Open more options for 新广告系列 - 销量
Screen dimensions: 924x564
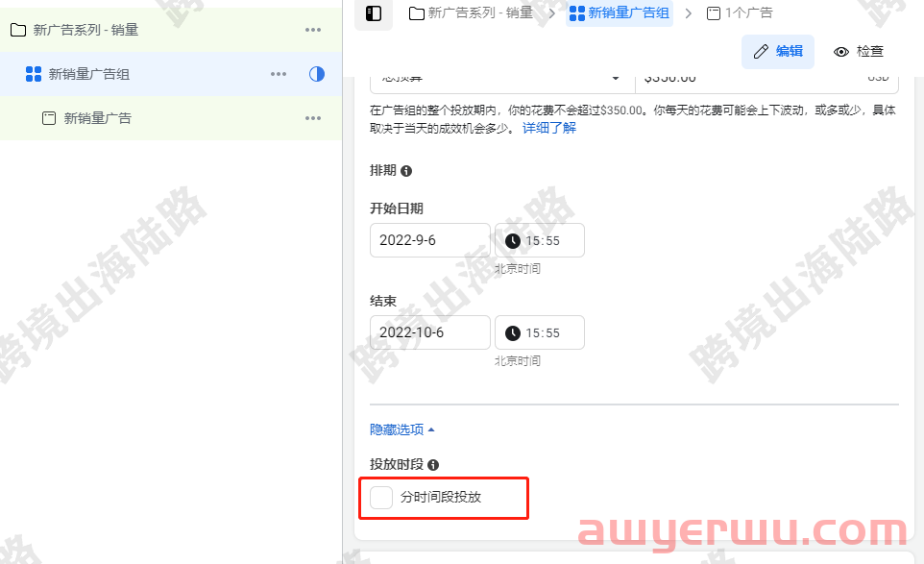pyautogui.click(x=313, y=30)
